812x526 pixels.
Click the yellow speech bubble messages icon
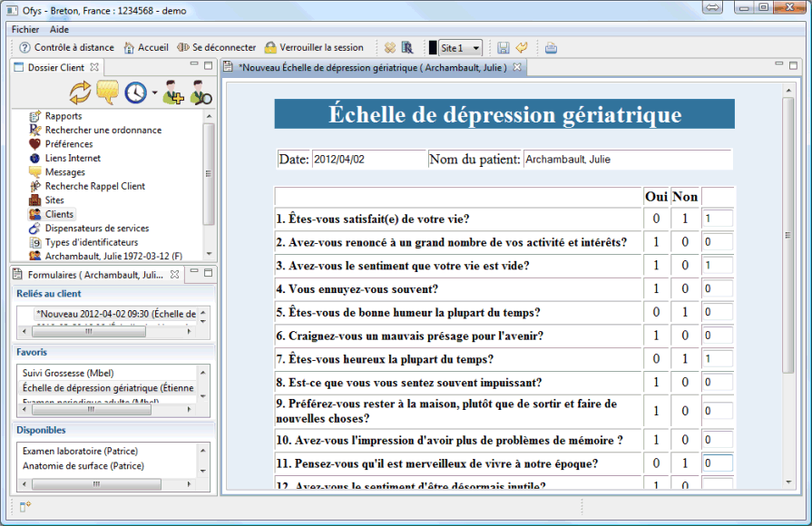108,93
